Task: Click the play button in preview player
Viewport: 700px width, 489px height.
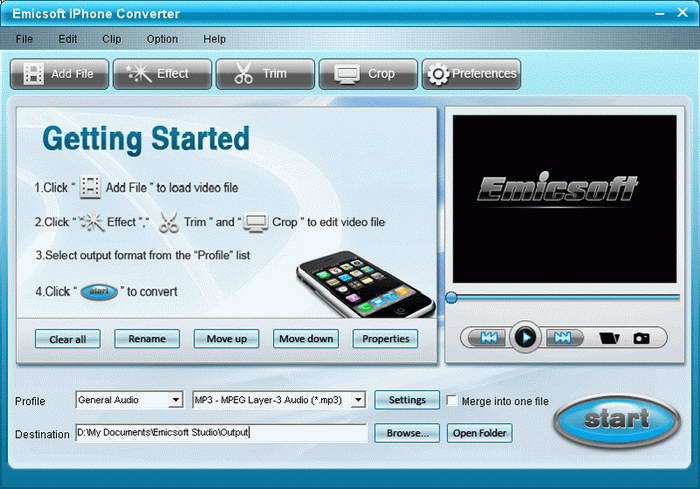Action: 525,337
